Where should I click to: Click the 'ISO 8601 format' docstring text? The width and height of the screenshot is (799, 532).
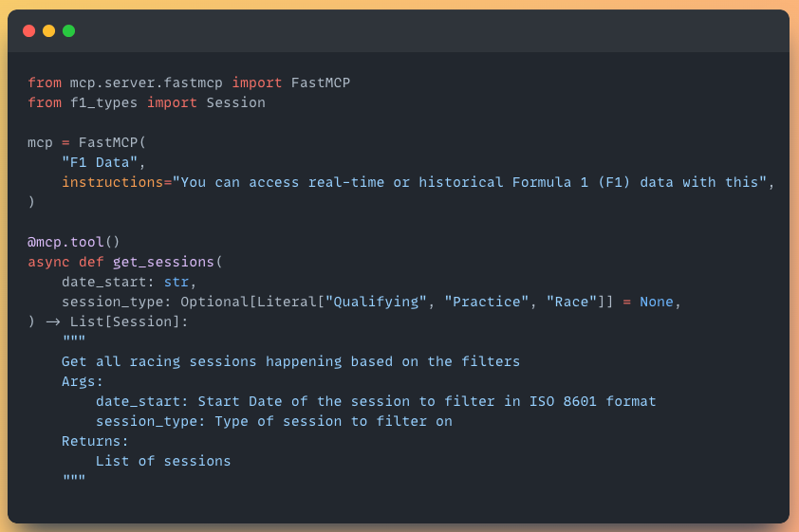click(x=593, y=401)
